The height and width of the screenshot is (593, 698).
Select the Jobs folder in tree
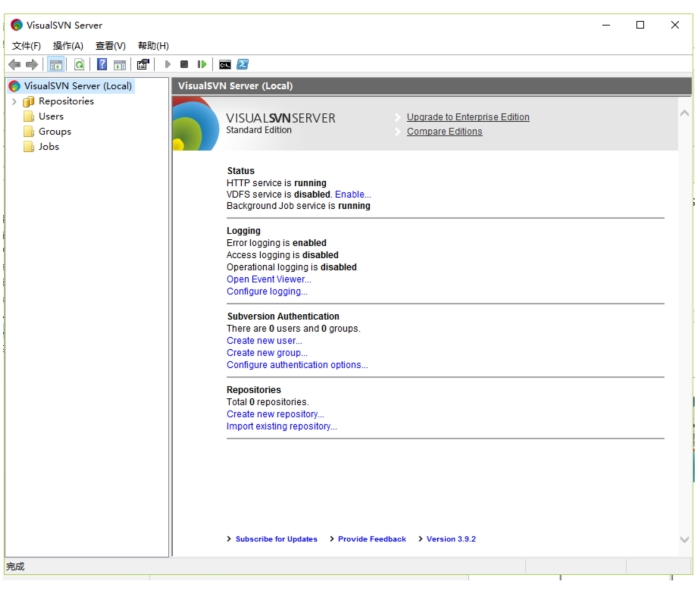[49, 146]
